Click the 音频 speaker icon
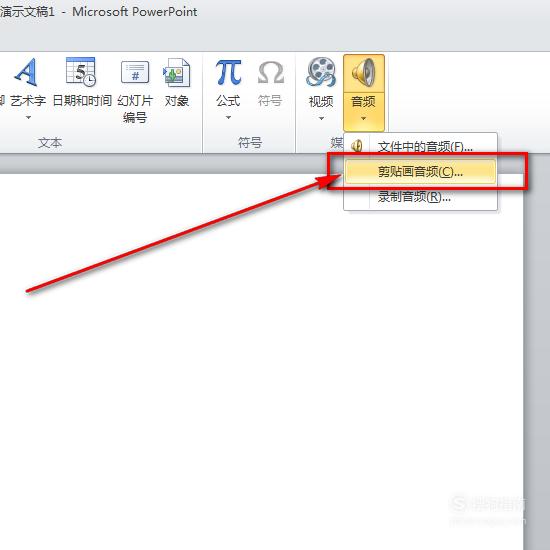The width and height of the screenshot is (550, 550). (364, 73)
